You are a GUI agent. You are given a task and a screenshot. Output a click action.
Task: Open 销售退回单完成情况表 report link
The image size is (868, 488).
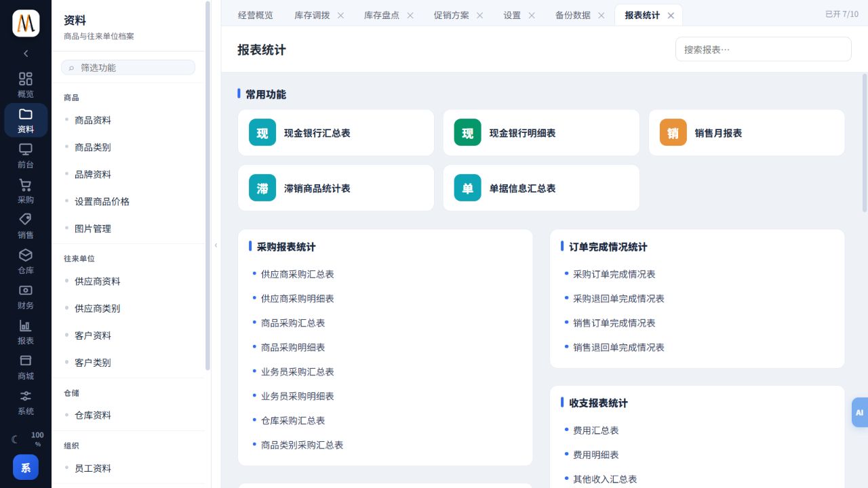point(618,348)
